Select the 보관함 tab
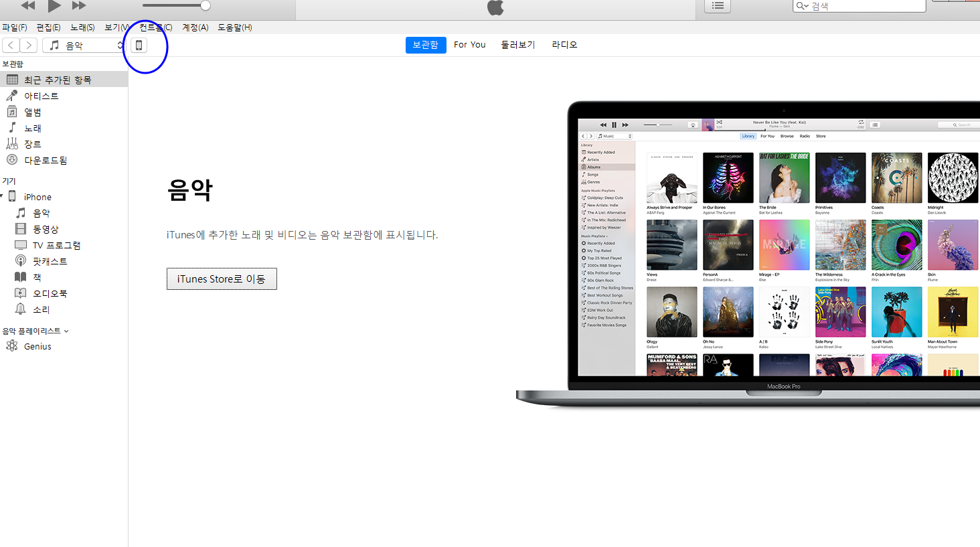This screenshot has height=547, width=980. click(x=426, y=45)
